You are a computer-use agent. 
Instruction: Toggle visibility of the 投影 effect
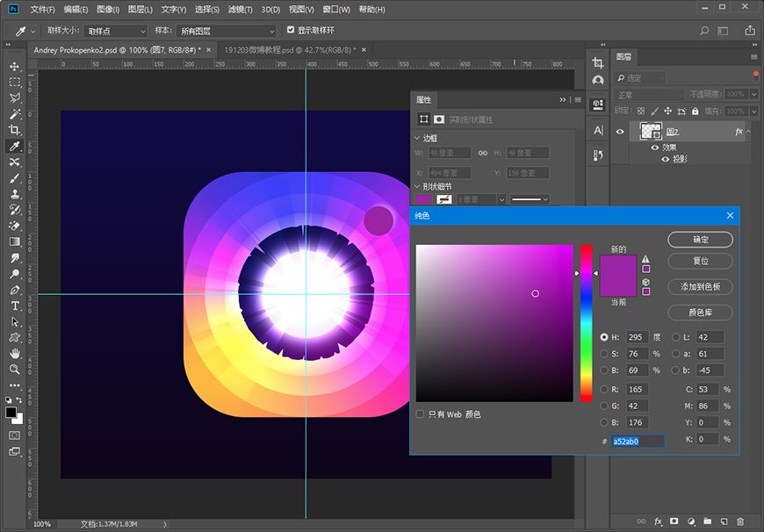(665, 159)
